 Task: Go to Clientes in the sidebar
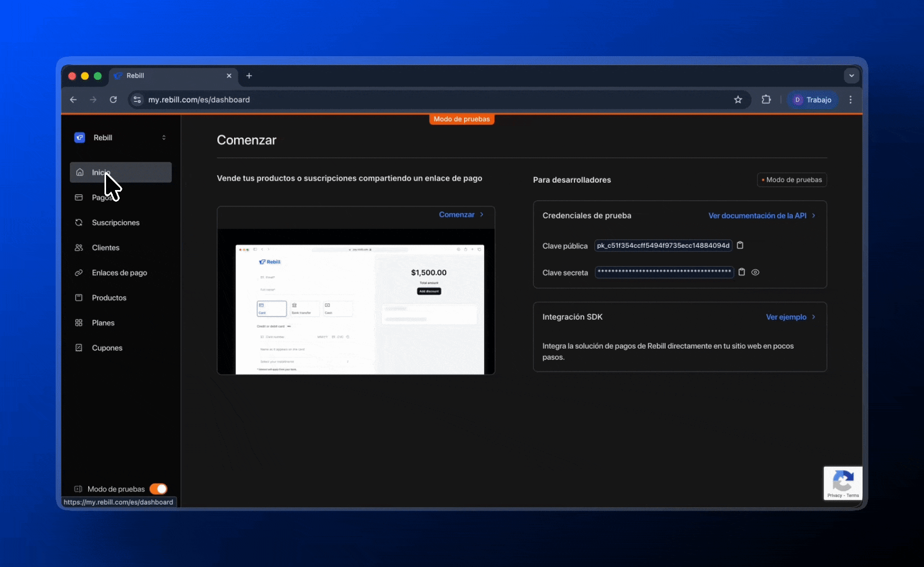(x=106, y=248)
